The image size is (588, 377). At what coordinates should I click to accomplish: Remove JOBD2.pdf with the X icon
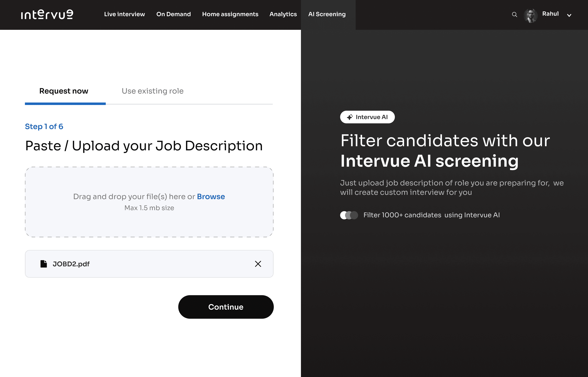258,264
